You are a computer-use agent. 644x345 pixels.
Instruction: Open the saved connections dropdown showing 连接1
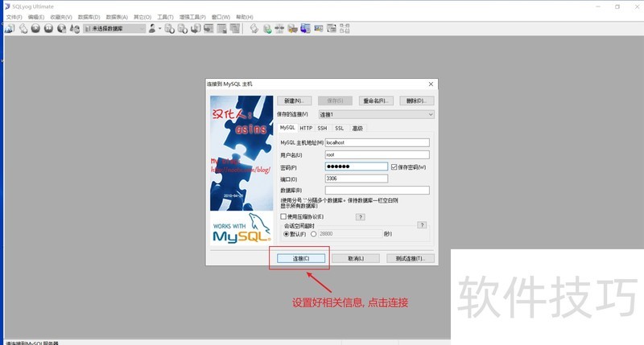pos(376,114)
